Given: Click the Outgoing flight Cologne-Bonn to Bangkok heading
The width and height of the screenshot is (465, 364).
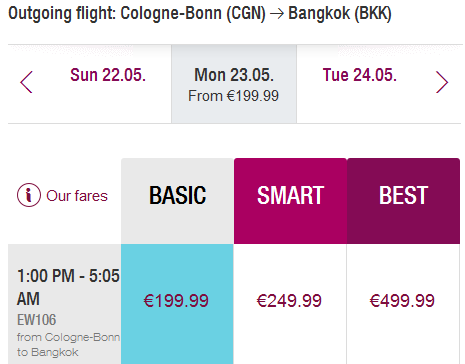Looking at the screenshot, I should pyautogui.click(x=200, y=13).
